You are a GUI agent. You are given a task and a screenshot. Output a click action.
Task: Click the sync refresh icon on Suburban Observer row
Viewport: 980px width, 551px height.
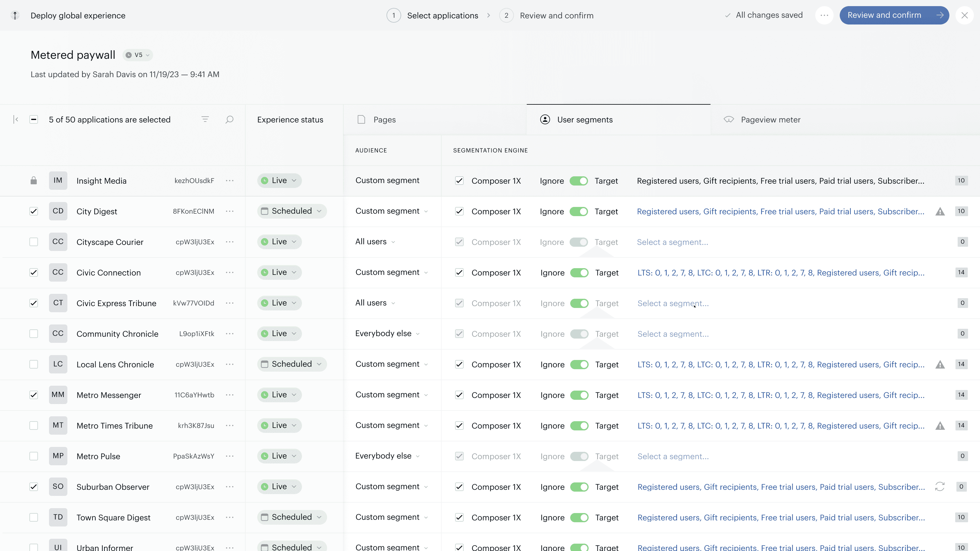coord(940,487)
